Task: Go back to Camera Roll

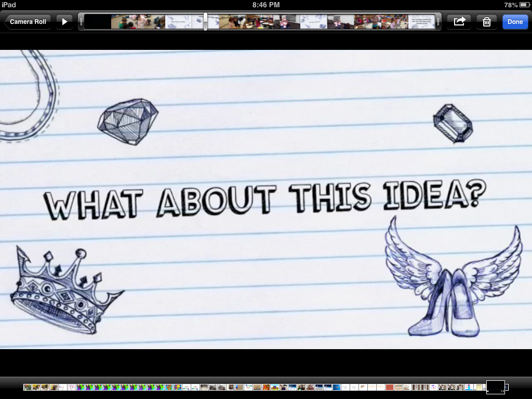Action: [28, 22]
